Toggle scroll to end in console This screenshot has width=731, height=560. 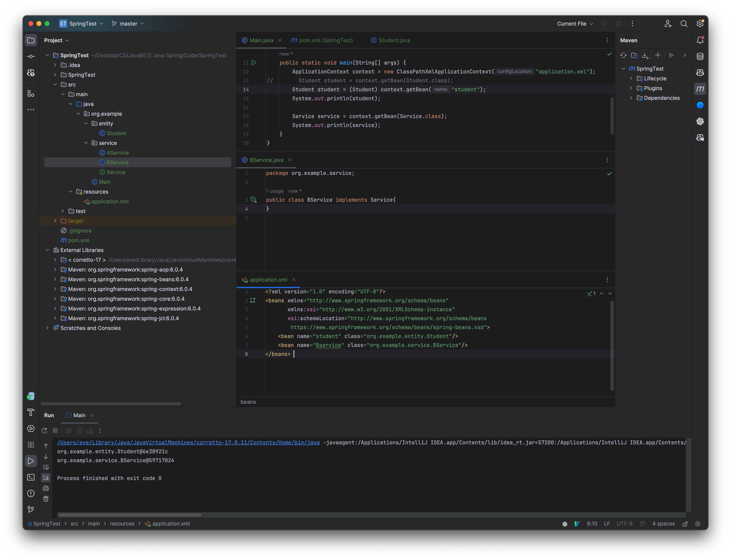46,478
